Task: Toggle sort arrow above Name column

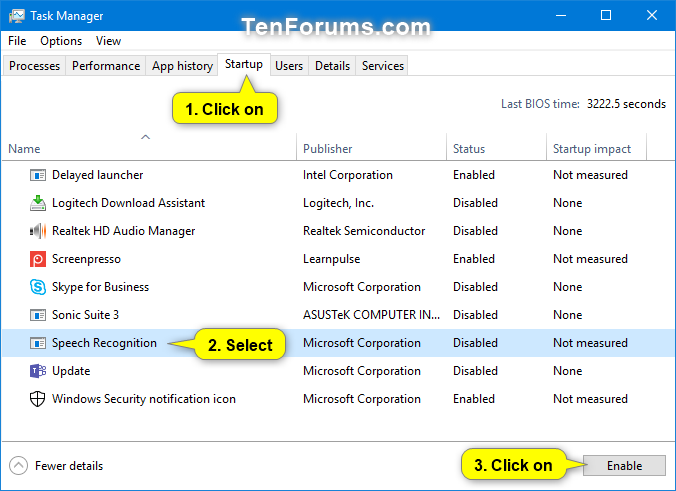Action: point(146,137)
